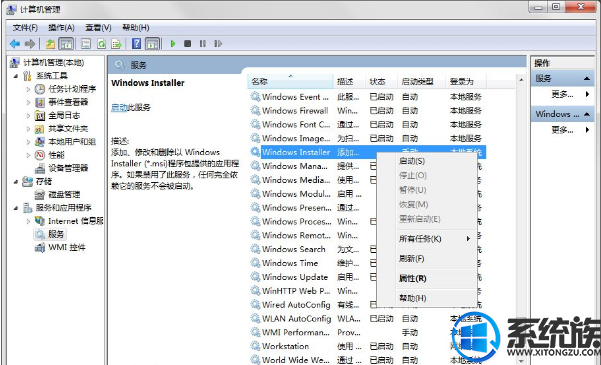Sort by the 状态 column header
This screenshot has width=601, height=365.
(x=381, y=81)
